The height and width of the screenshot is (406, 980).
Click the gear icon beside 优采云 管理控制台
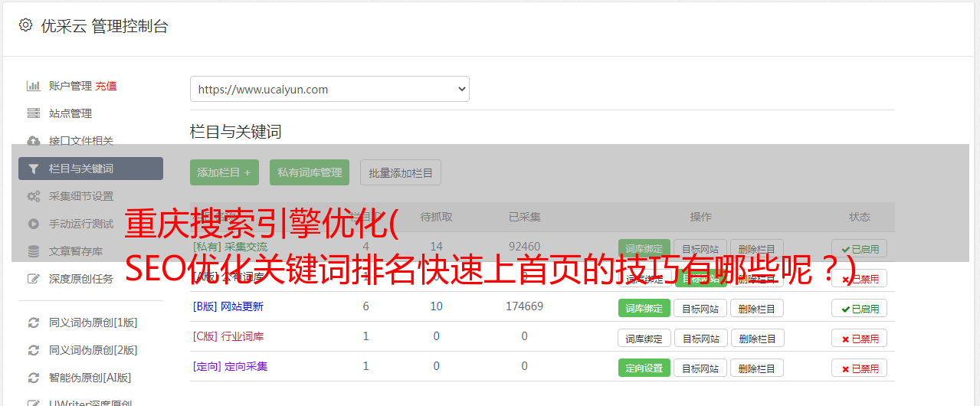pos(25,25)
